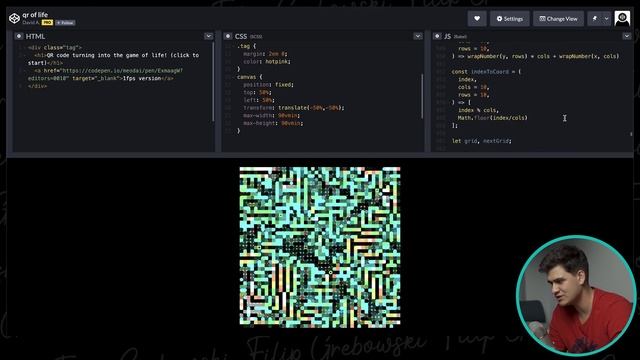Click the CSS editor vertical scrollbar
Screen dimensions: 640x360
[422, 96]
